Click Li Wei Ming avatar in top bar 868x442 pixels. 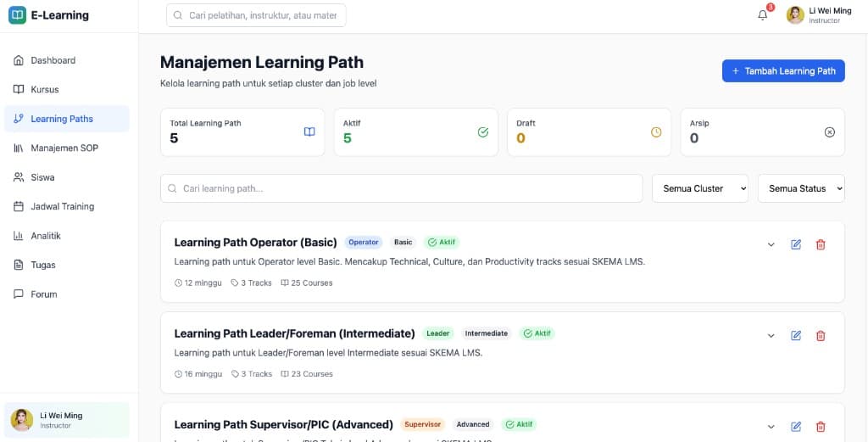(x=795, y=15)
